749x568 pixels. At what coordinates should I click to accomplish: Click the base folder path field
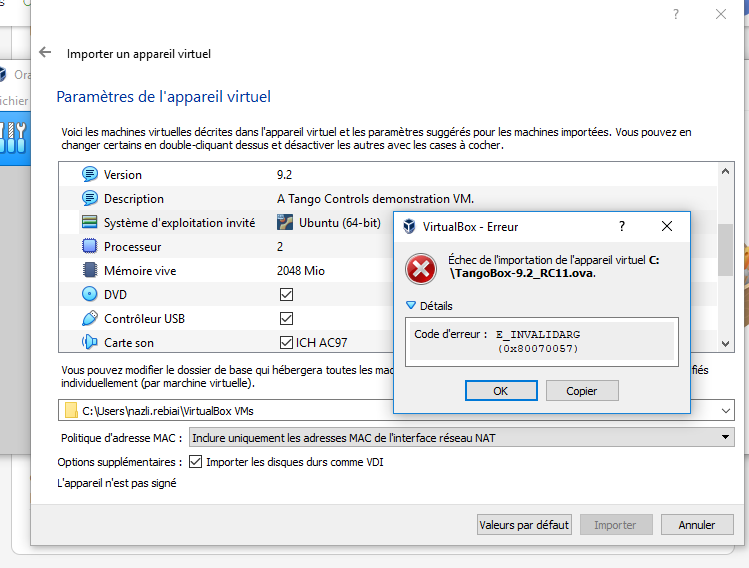(x=396, y=410)
